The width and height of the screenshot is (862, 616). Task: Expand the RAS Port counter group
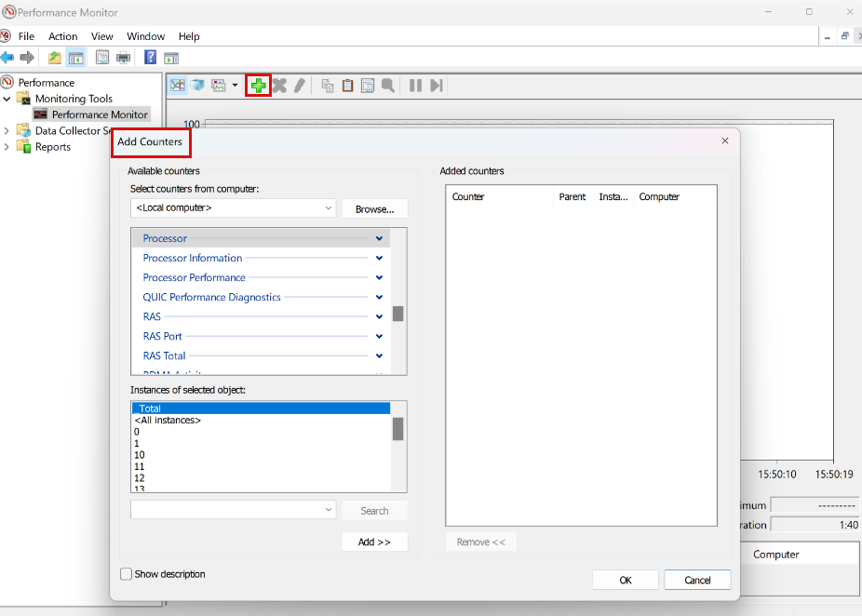[x=379, y=336]
